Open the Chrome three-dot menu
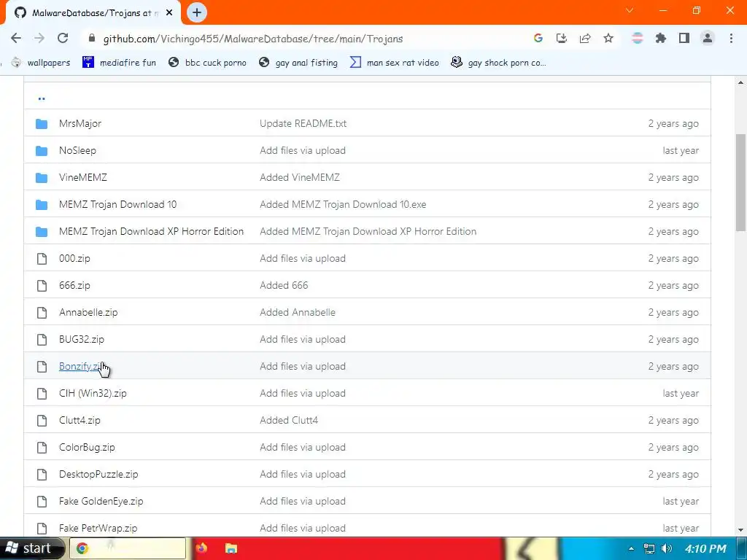The width and height of the screenshot is (747, 560). 731,38
